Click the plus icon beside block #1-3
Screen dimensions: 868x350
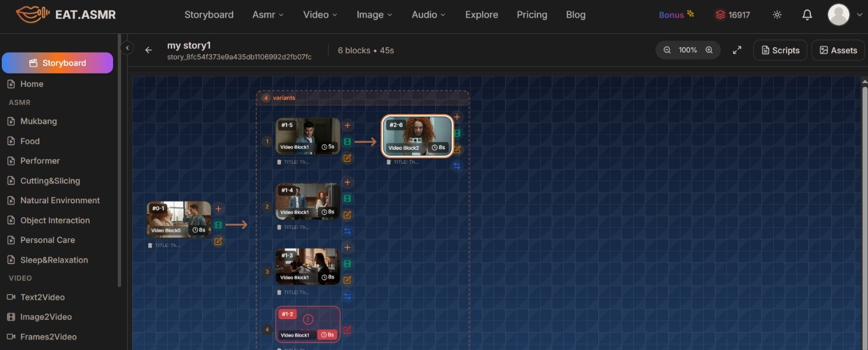347,248
